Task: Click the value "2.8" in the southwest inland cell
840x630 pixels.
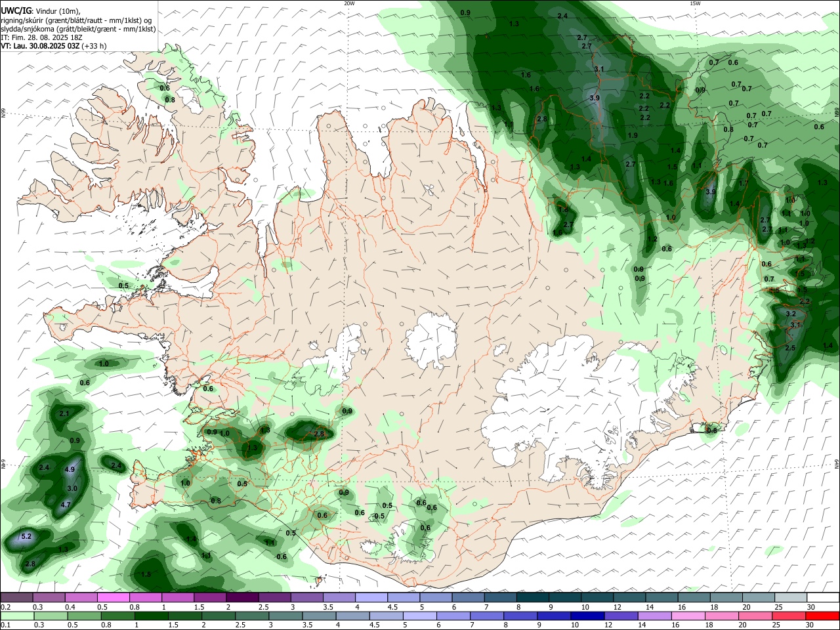Action: (320, 434)
